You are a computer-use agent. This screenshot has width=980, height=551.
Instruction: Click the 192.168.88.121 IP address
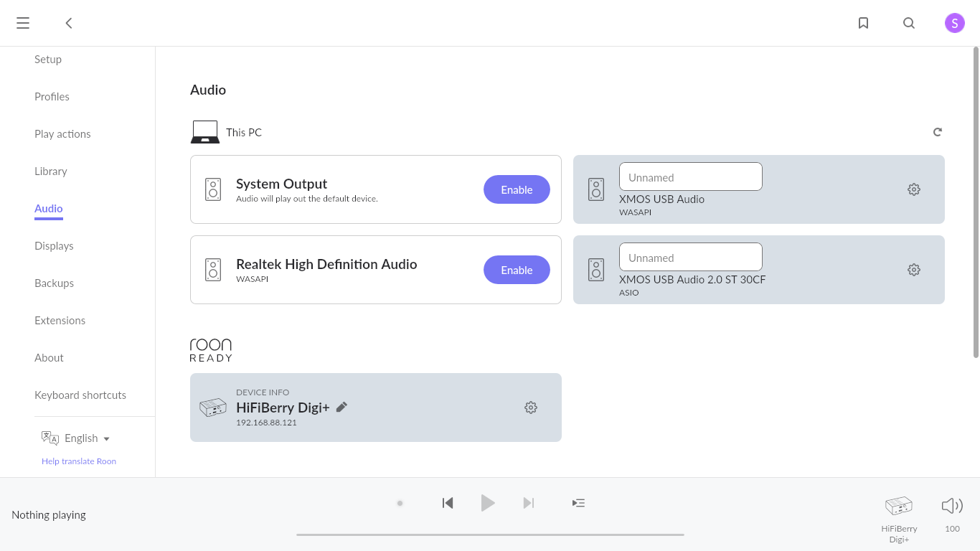click(x=266, y=423)
